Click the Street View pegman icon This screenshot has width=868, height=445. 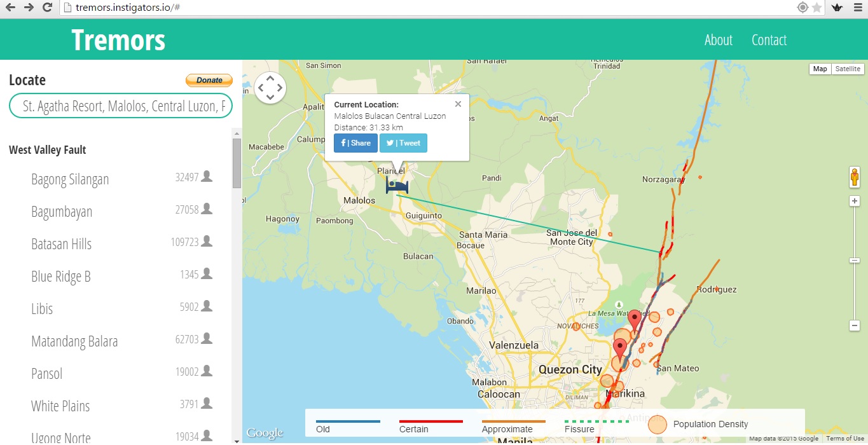[855, 177]
